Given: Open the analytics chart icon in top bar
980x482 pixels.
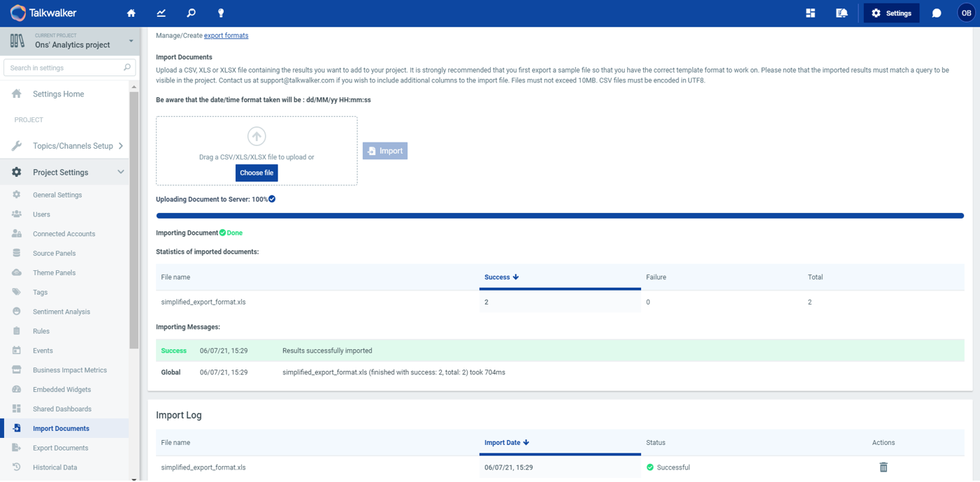Looking at the screenshot, I should [161, 13].
